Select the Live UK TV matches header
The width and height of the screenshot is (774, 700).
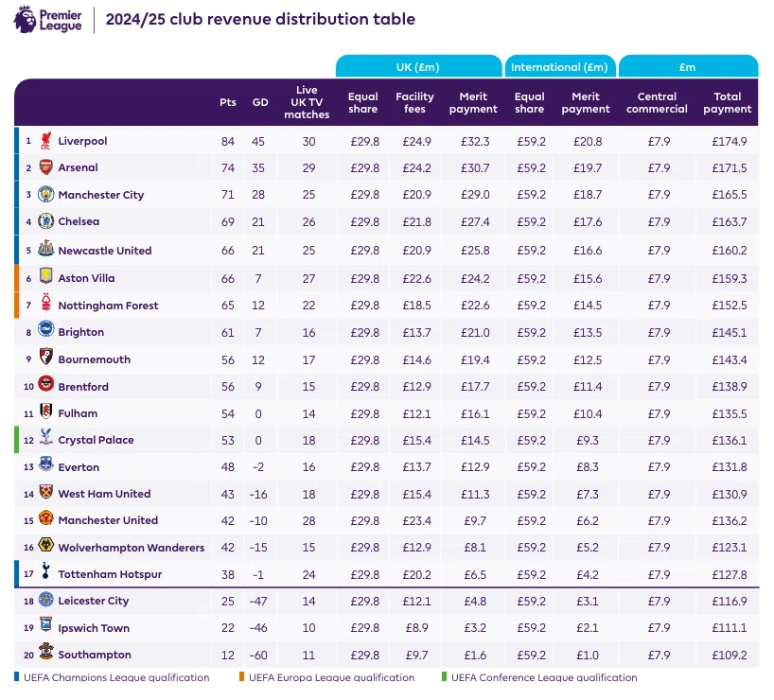pyautogui.click(x=307, y=102)
